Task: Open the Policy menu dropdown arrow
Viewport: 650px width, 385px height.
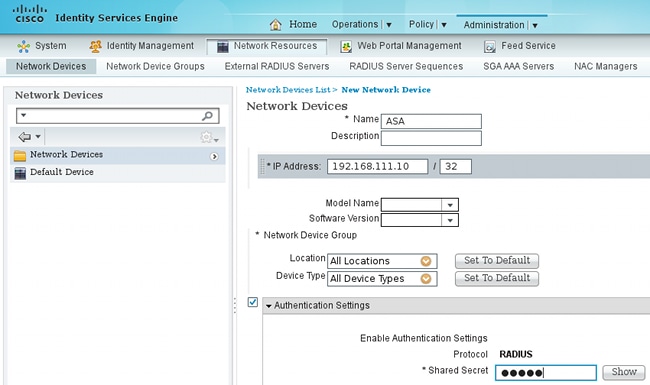Action: coord(444,25)
